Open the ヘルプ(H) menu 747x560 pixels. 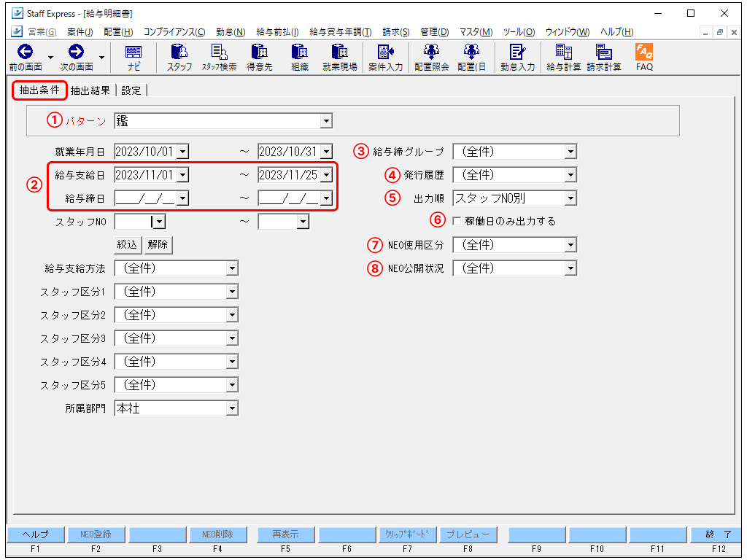point(616,32)
